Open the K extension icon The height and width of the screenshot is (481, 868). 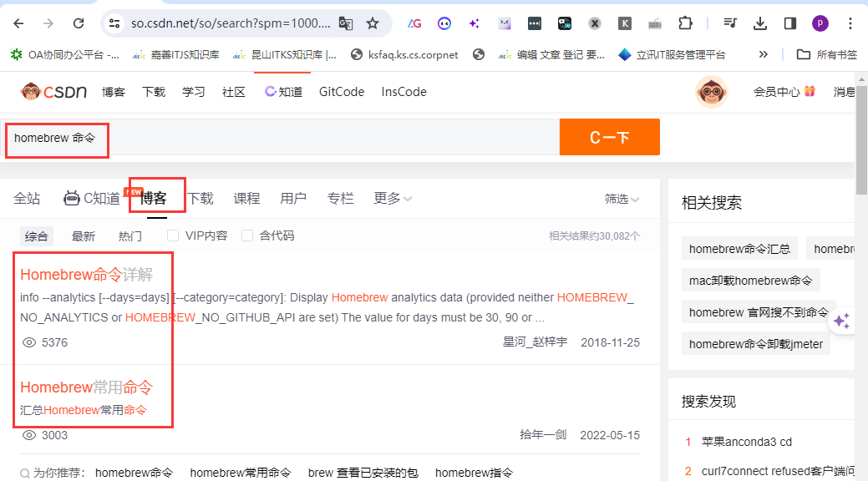coord(624,23)
